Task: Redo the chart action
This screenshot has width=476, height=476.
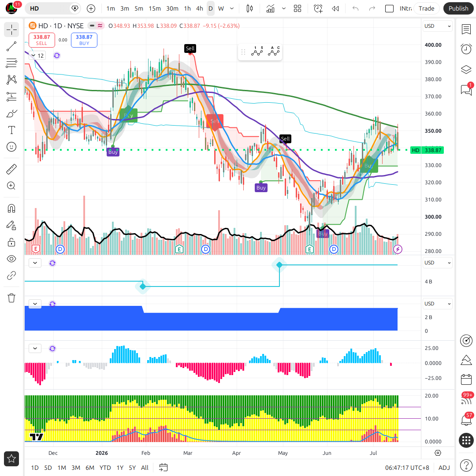Action: [x=372, y=8]
